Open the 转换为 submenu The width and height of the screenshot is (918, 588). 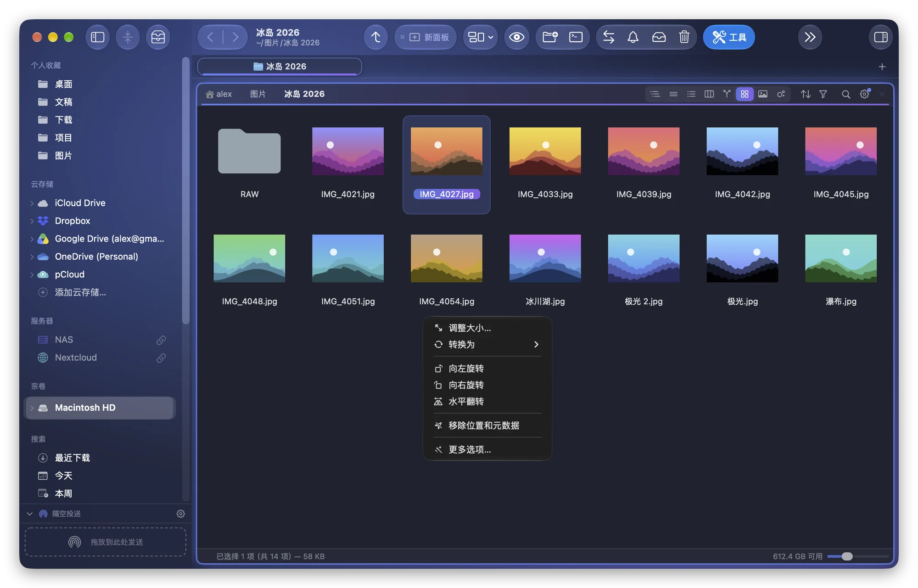(x=487, y=344)
